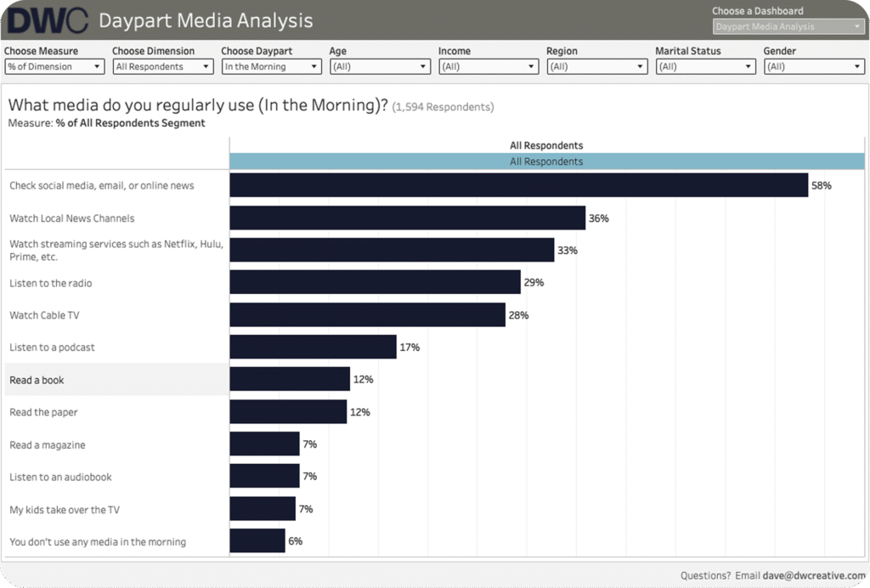Click the Listen to the radio bar

[x=375, y=282]
